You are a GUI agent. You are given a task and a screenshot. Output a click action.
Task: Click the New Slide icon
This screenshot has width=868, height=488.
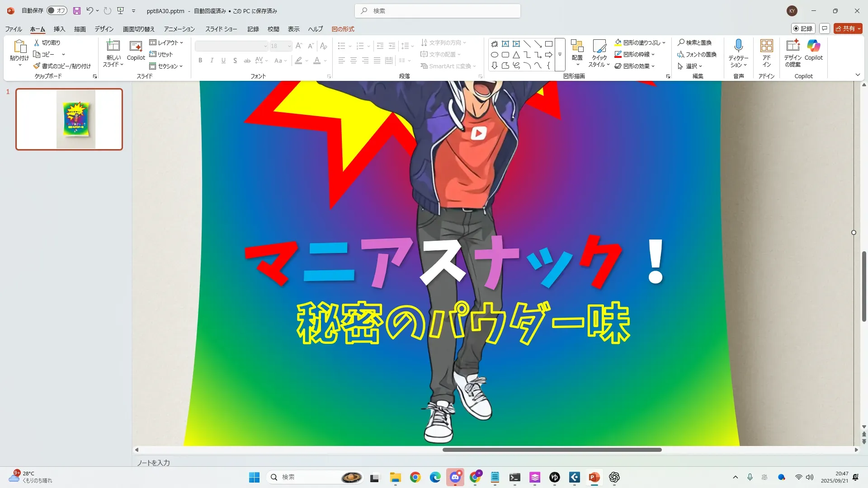click(113, 46)
